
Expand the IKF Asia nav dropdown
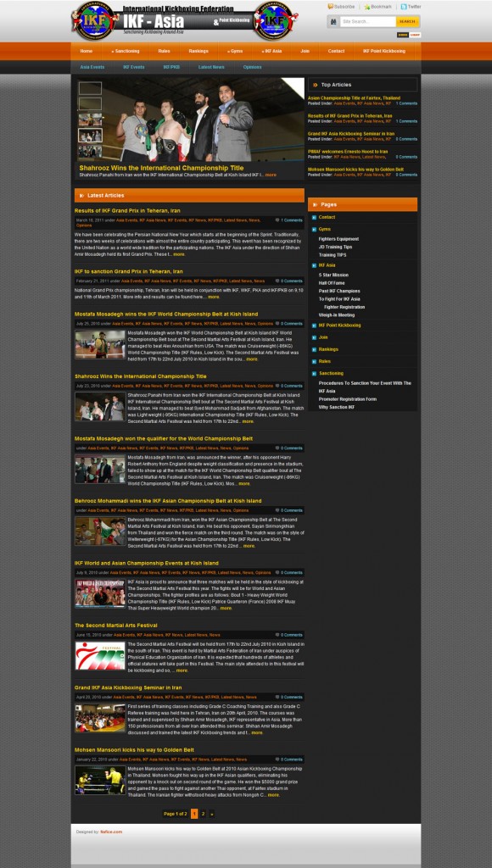coord(271,51)
